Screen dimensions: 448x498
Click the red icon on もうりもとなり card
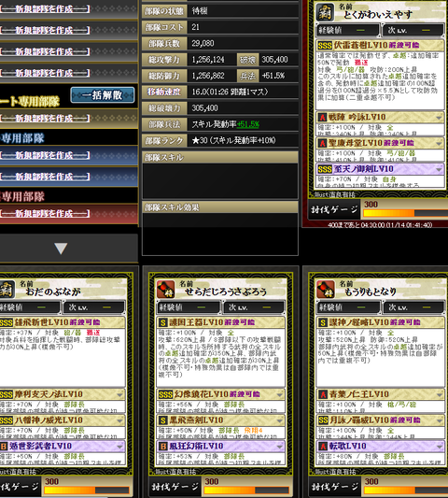[326, 290]
